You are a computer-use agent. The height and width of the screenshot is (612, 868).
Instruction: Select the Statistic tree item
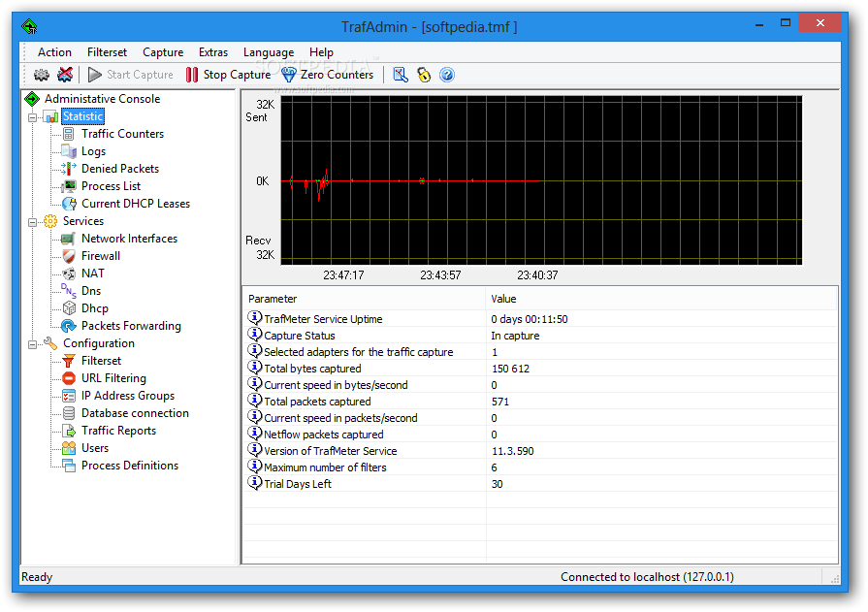pos(82,116)
